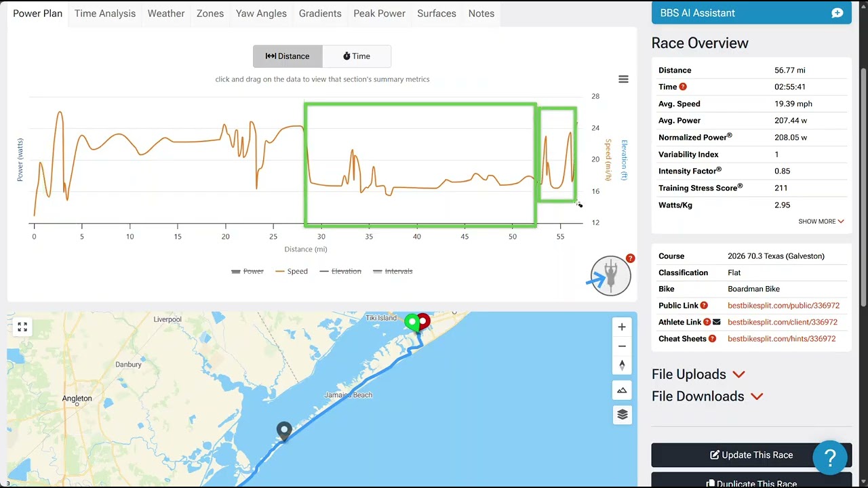
Task: Toggle map terrain view
Action: point(622,390)
